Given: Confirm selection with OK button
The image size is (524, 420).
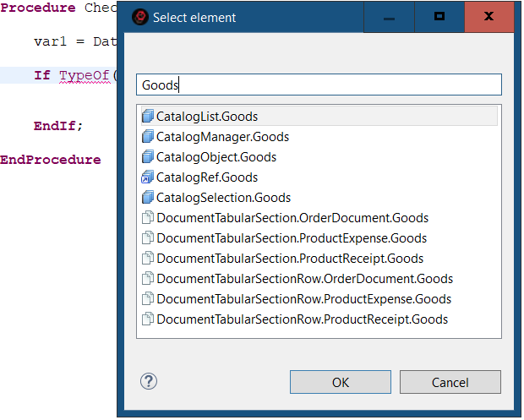Looking at the screenshot, I should (340, 382).
